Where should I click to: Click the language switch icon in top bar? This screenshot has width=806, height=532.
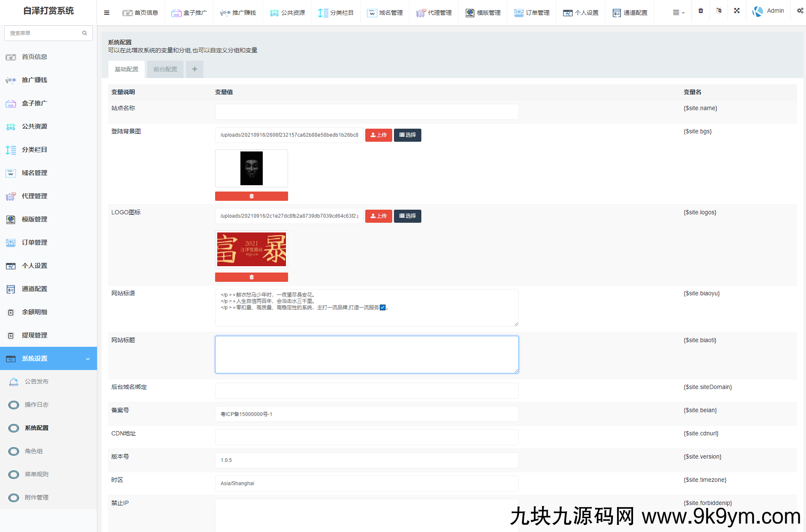pos(719,11)
